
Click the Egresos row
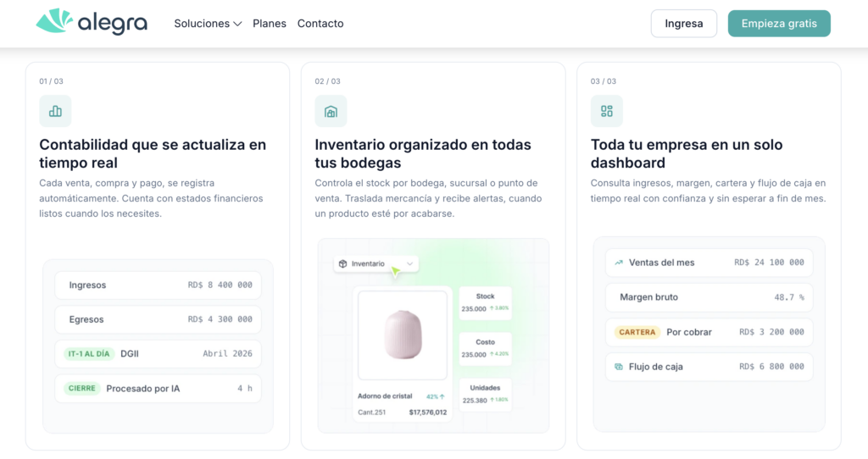coord(159,319)
